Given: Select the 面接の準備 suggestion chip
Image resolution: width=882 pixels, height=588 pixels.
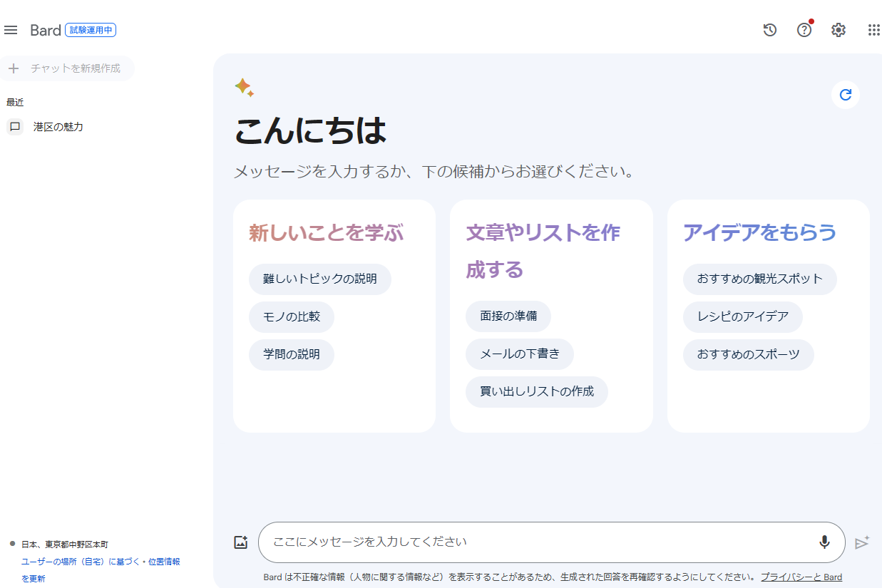Looking at the screenshot, I should pyautogui.click(x=508, y=316).
